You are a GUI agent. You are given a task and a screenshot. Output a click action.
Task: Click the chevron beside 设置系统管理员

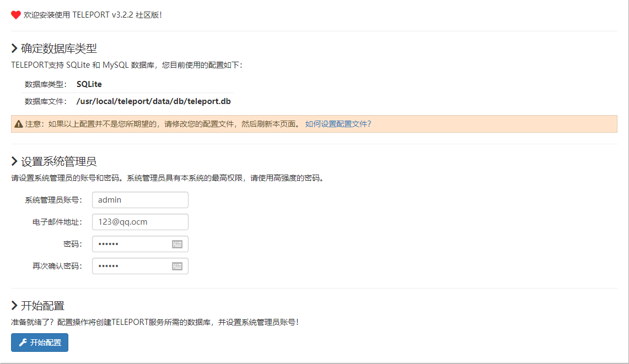[14, 161]
